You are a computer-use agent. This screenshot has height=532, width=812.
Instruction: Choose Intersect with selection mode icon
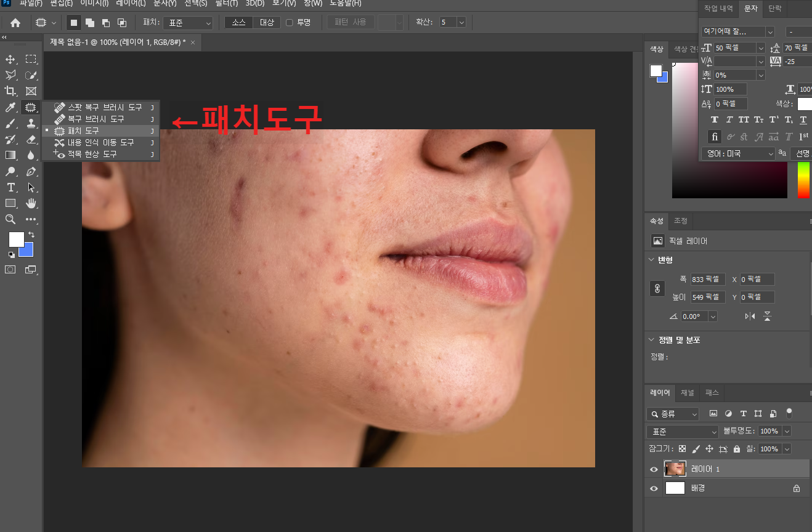pyautogui.click(x=122, y=23)
